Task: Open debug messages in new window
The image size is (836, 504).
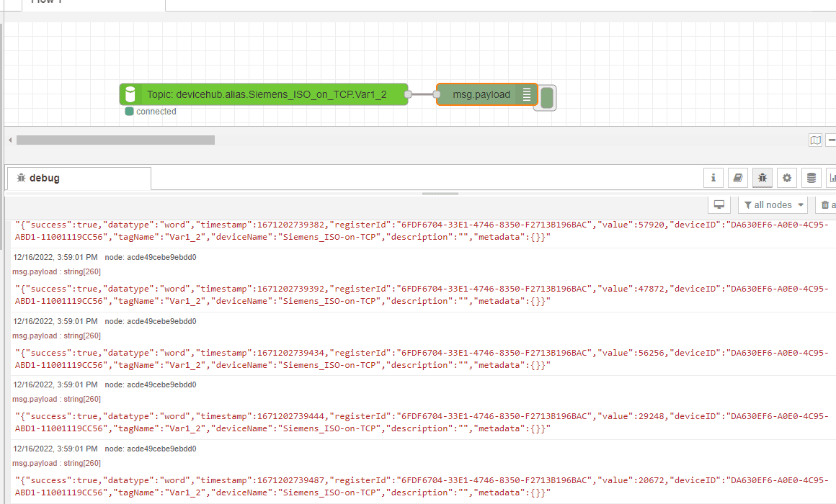Action: click(719, 205)
